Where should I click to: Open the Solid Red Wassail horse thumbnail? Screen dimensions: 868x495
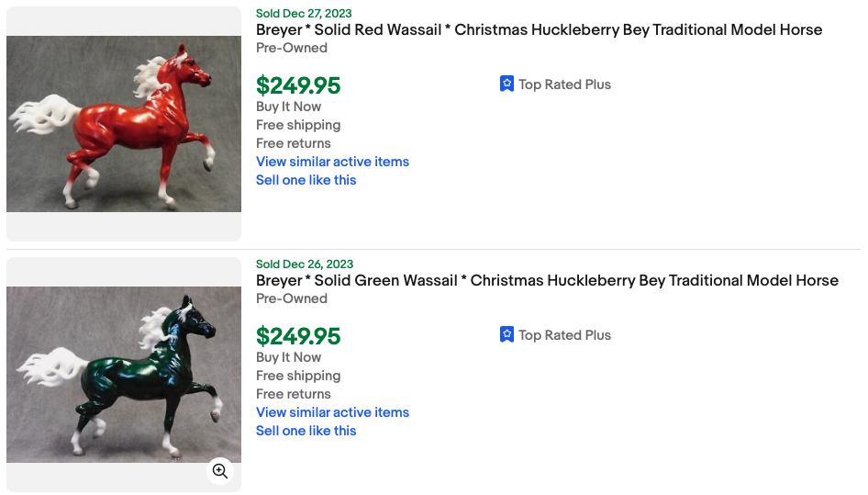[124, 124]
